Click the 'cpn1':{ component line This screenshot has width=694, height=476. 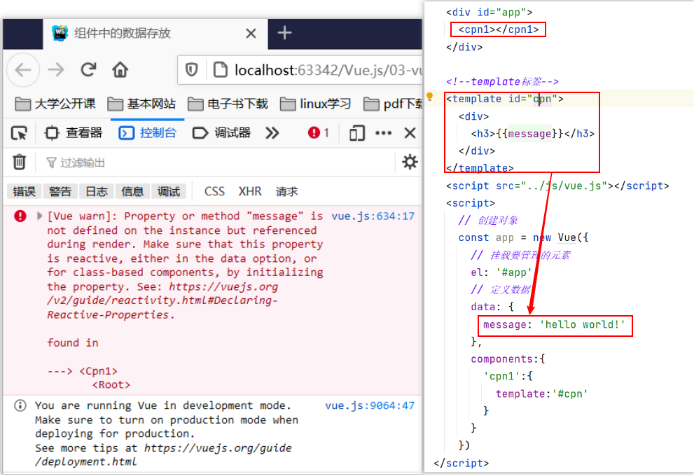(x=508, y=376)
